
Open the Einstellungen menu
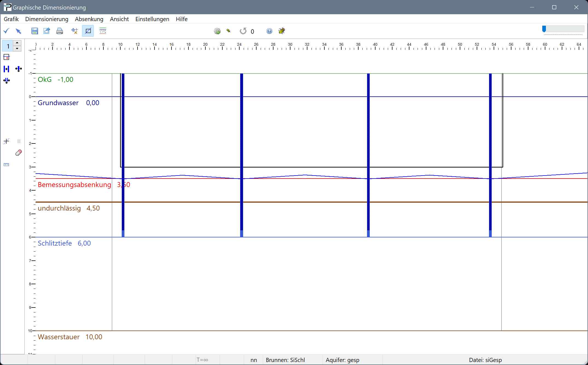click(152, 19)
